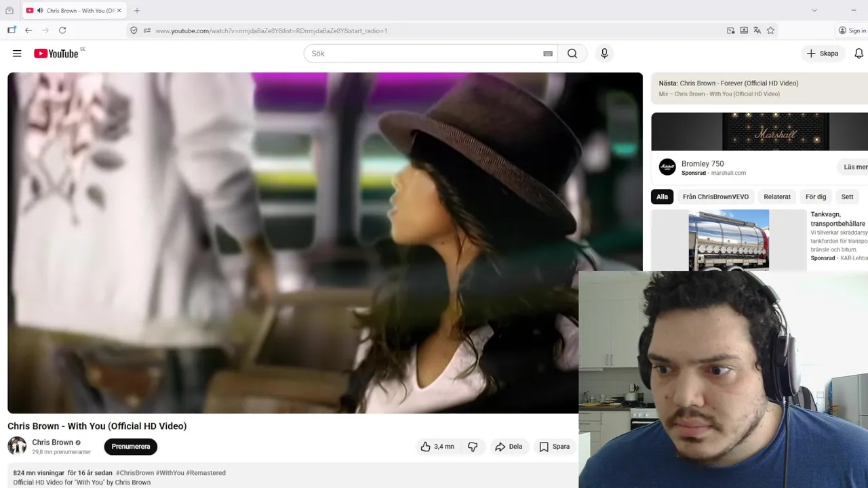This screenshot has width=868, height=488.
Task: Like the video with thumbs up
Action: click(x=437, y=447)
